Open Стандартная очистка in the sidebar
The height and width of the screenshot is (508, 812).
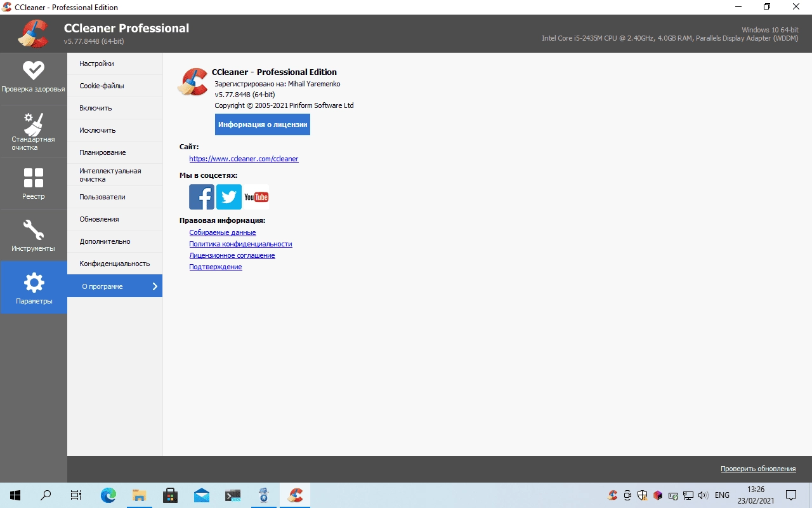tap(33, 131)
